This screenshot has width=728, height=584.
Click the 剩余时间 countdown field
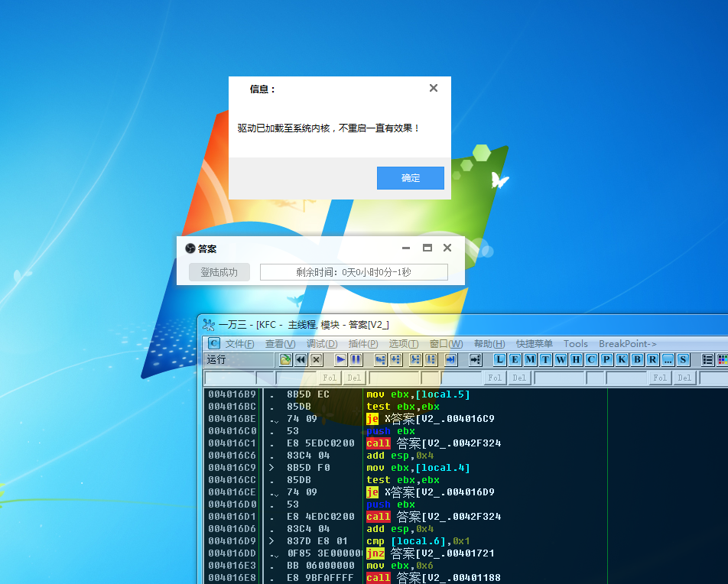[x=354, y=272]
